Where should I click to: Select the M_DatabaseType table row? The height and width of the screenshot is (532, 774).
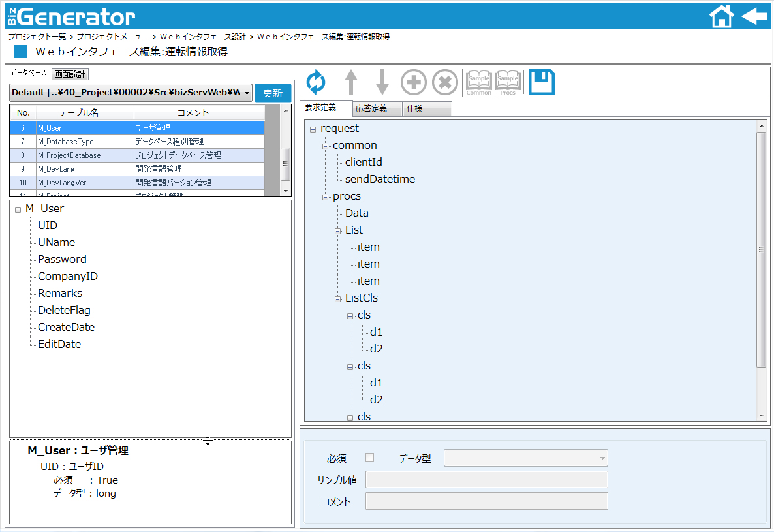pyautogui.click(x=137, y=142)
